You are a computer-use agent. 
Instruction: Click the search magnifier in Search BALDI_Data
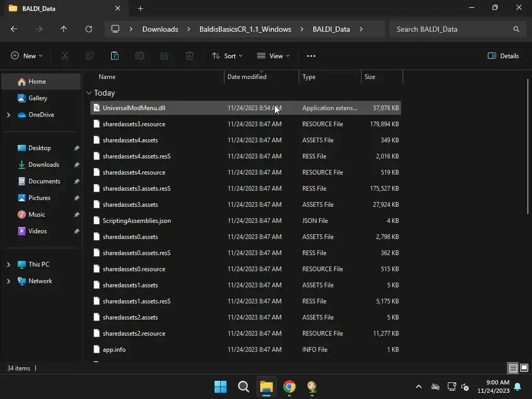pos(516,29)
